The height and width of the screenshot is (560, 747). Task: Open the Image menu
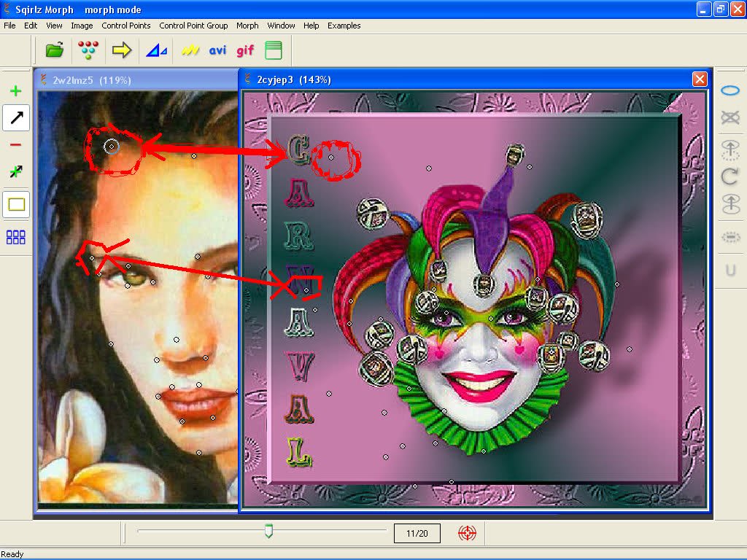pos(82,26)
